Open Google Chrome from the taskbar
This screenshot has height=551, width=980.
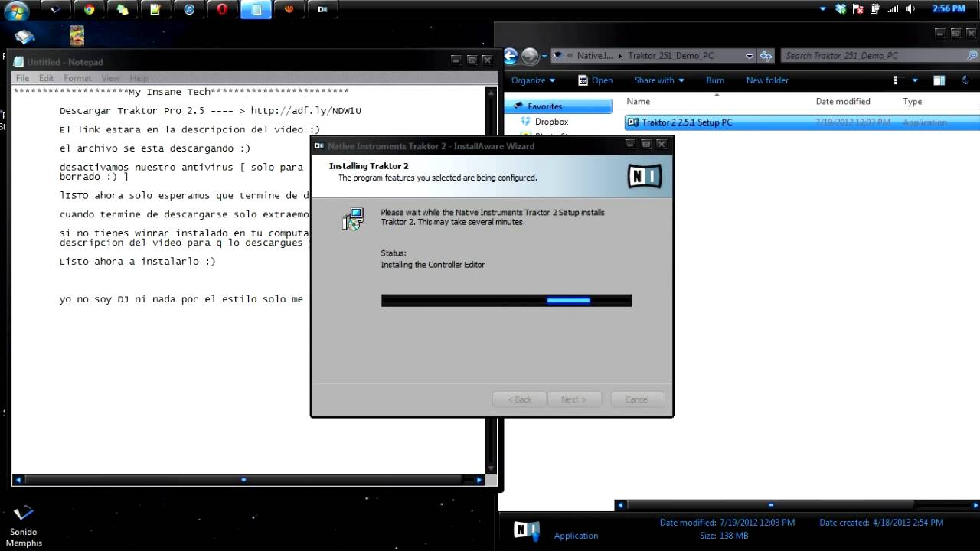[x=89, y=10]
